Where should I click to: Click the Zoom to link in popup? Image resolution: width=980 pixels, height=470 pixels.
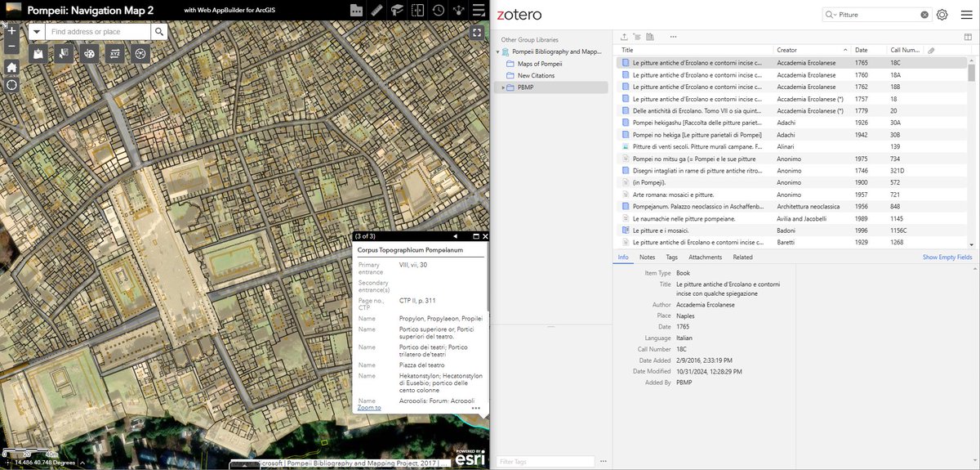[x=369, y=407]
